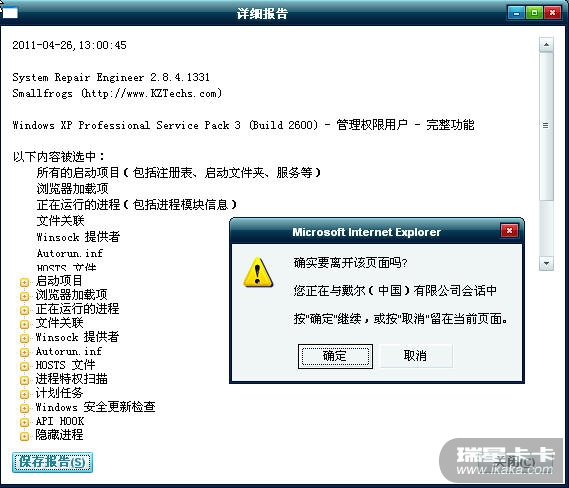Click the scrollbar down arrow
This screenshot has height=488, width=569.
[546, 263]
